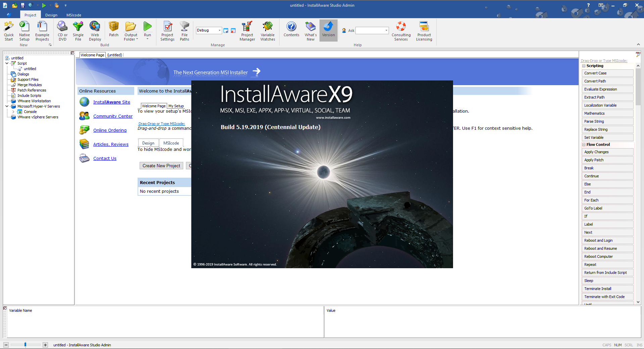The width and height of the screenshot is (644, 349).
Task: Open the New group dialog launcher
Action: point(50,45)
